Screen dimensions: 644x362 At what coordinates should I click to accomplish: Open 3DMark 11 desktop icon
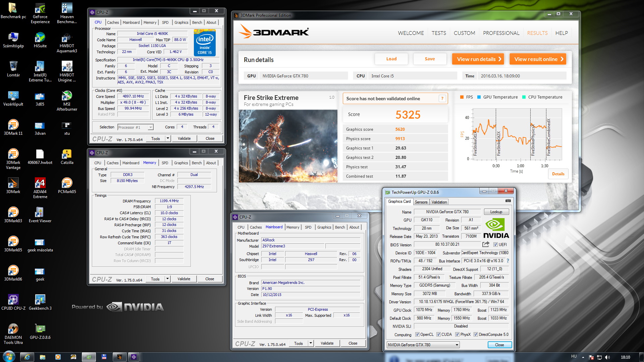pos(13,127)
